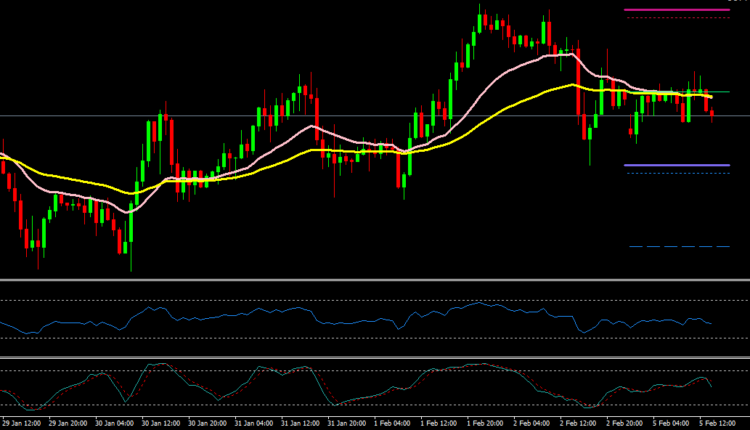The height and width of the screenshot is (430, 750).
Task: Grab divider between middle and bottom indicator panels
Action: pos(375,357)
